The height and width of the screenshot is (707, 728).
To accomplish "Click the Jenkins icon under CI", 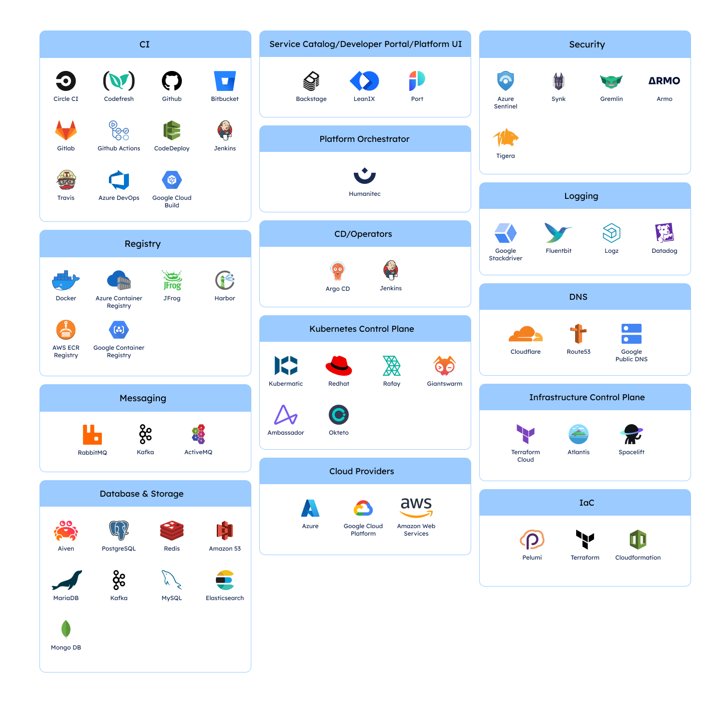I will (x=224, y=130).
